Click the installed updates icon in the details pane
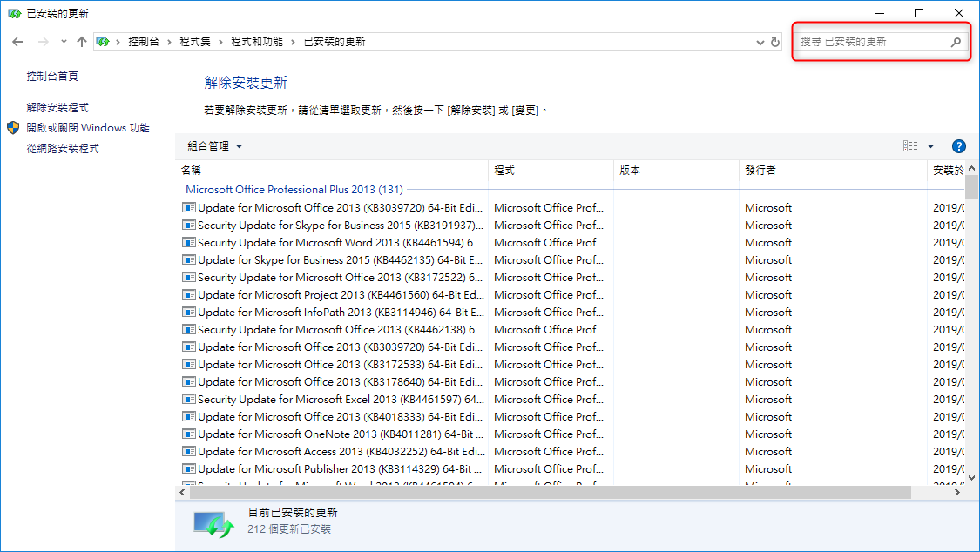This screenshot has width=980, height=552. pos(213,524)
